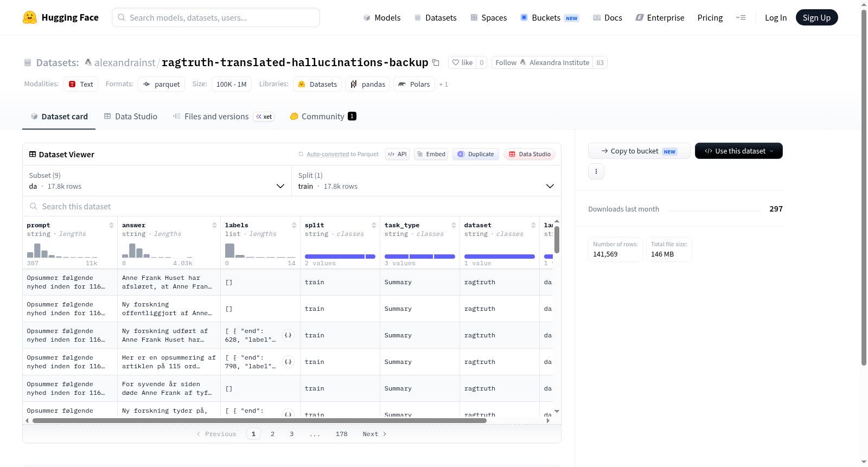Select the pandas library tag
The height and width of the screenshot is (467, 868).
tap(367, 84)
